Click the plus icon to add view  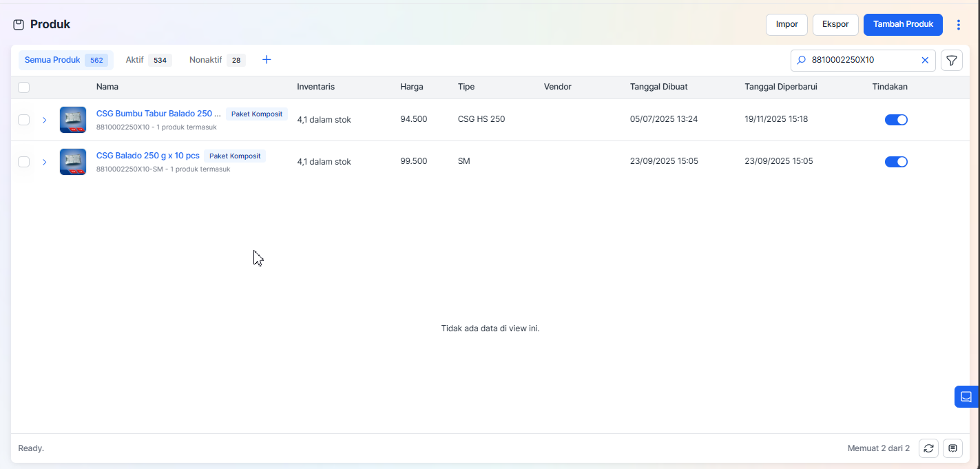267,60
